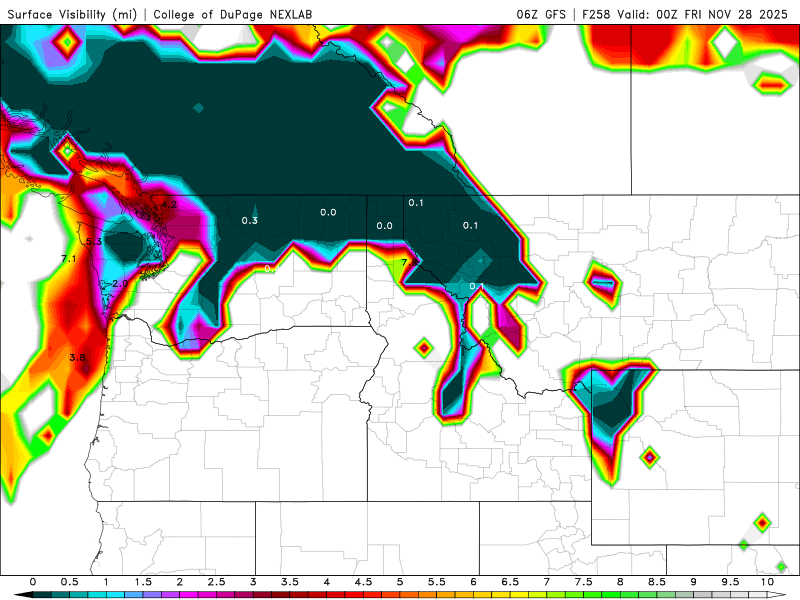This screenshot has height=600, width=800.
Task: Click the 2.0 visibility value on the map
Action: (120, 284)
